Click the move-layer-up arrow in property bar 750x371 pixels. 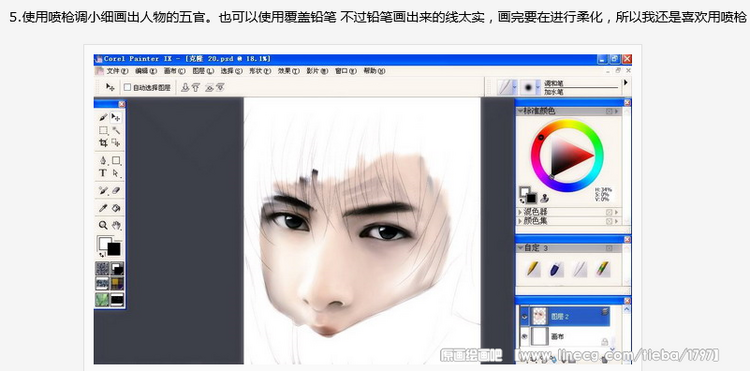(x=195, y=87)
